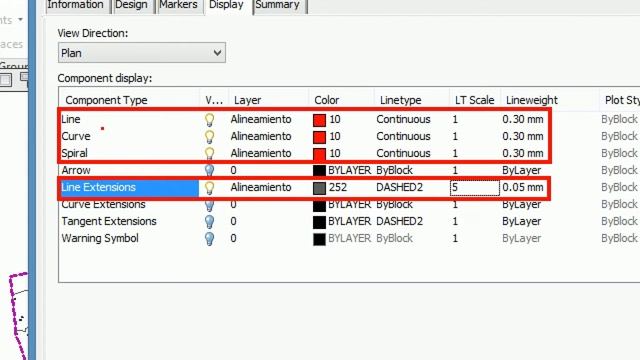Click ByLayer lineweight in Tangent Extensions row
This screenshot has height=360, width=640.
pos(522,221)
